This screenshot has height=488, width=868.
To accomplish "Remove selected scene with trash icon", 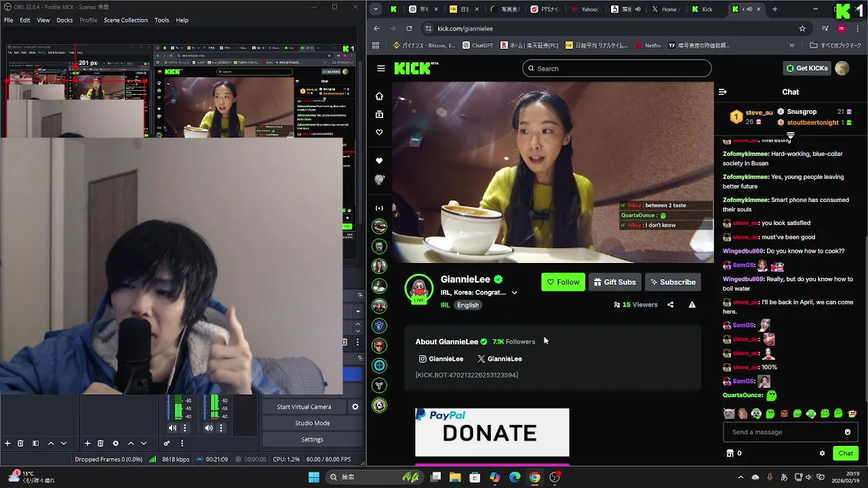I will [20, 443].
